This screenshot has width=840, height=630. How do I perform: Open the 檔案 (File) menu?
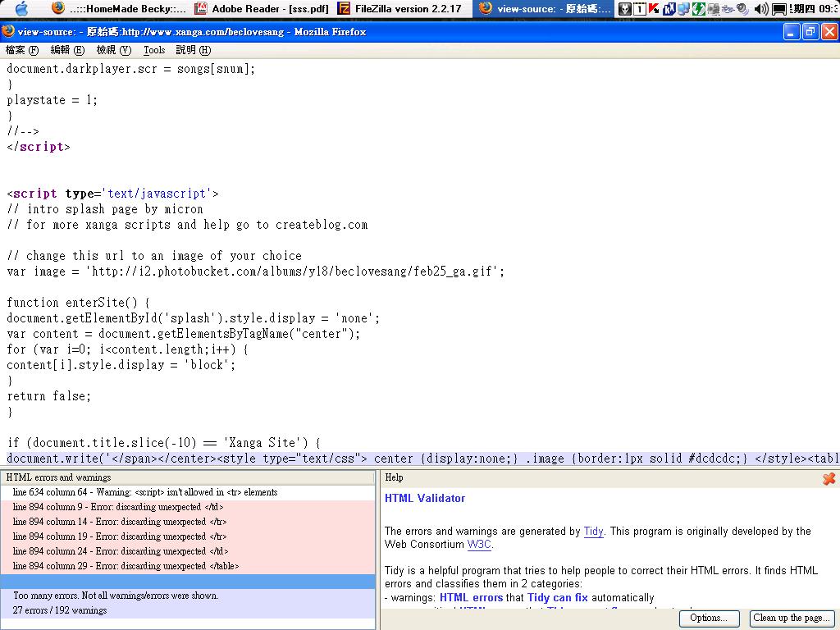21,50
